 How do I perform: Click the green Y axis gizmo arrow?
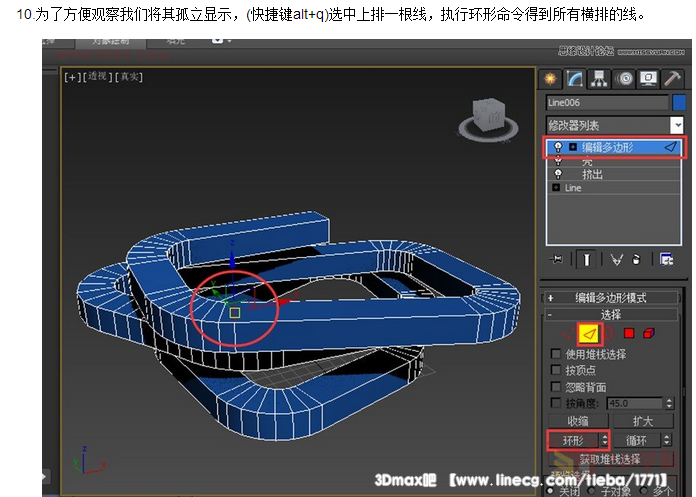[x=215, y=291]
